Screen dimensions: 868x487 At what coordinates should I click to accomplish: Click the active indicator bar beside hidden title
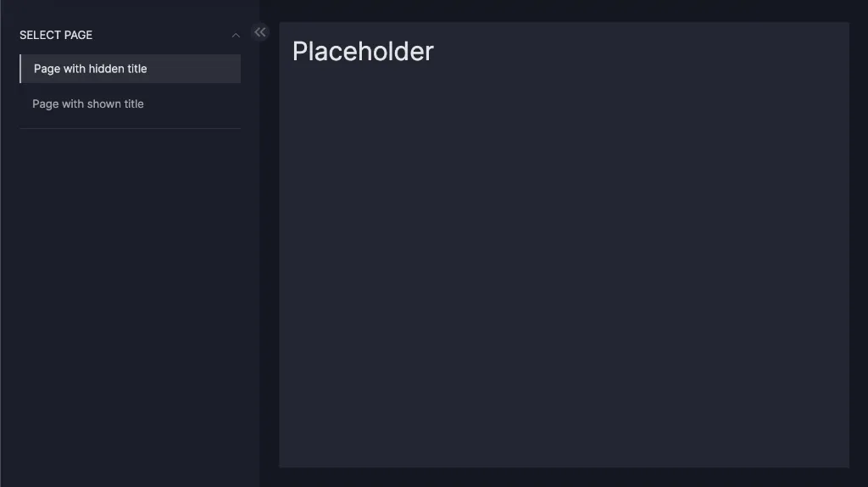tap(20, 69)
